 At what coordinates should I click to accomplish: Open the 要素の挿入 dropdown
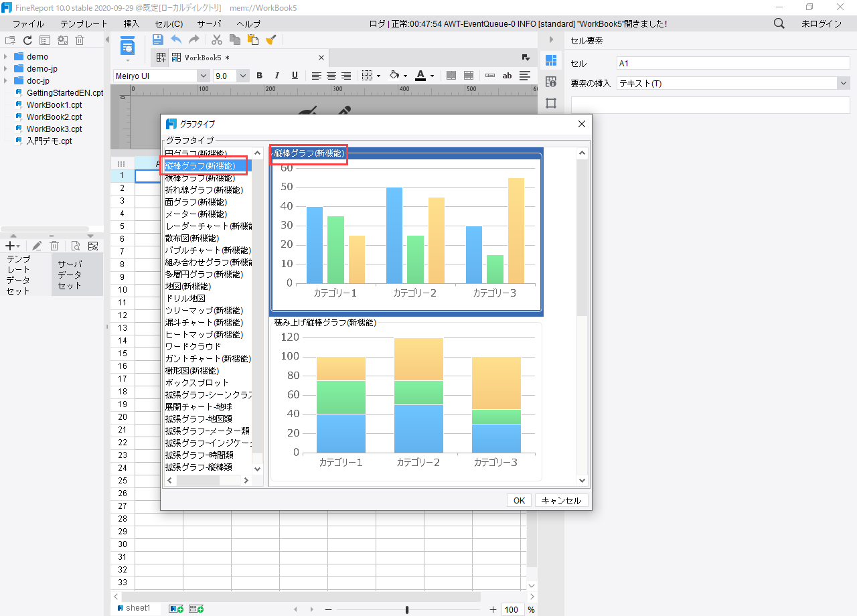click(x=842, y=84)
